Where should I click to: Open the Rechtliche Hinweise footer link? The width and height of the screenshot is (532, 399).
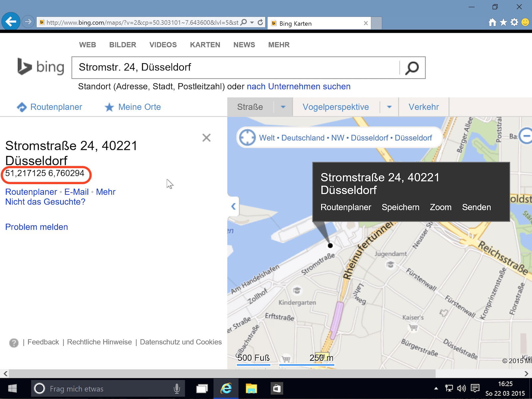(99, 342)
